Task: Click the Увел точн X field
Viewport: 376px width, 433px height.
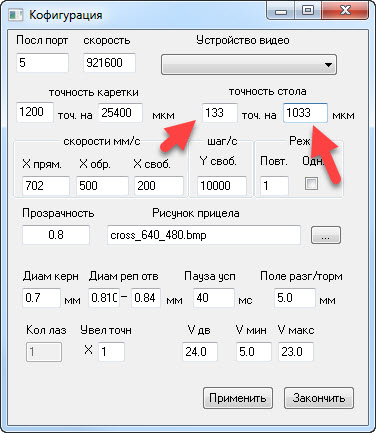Action: pyautogui.click(x=112, y=352)
